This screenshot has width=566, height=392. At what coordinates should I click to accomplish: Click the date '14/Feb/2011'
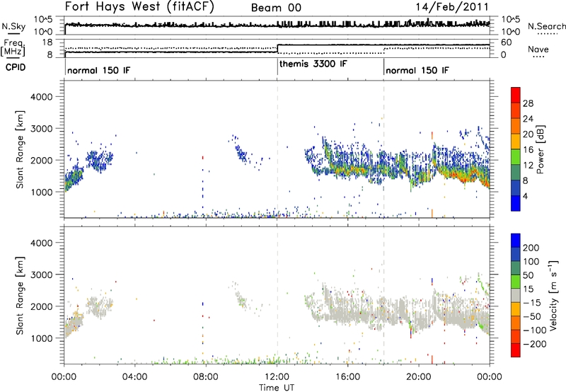click(x=452, y=6)
